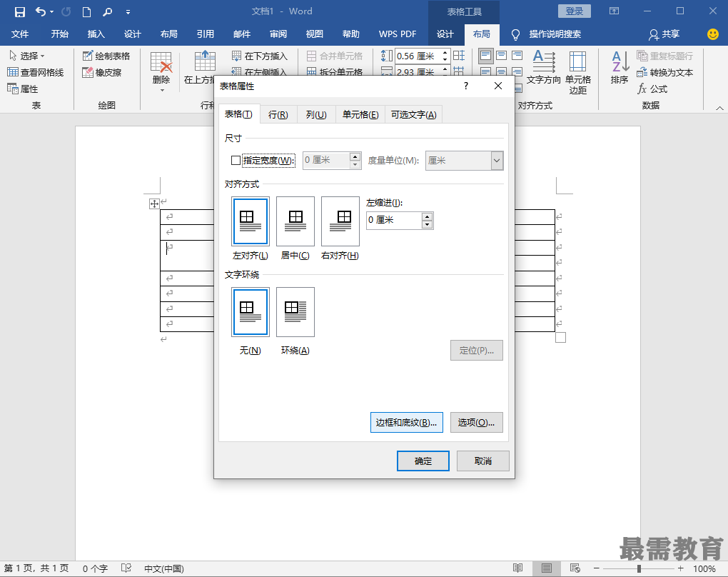Select 无(N) text wrapping option
This screenshot has width=728, height=577.
coord(251,312)
